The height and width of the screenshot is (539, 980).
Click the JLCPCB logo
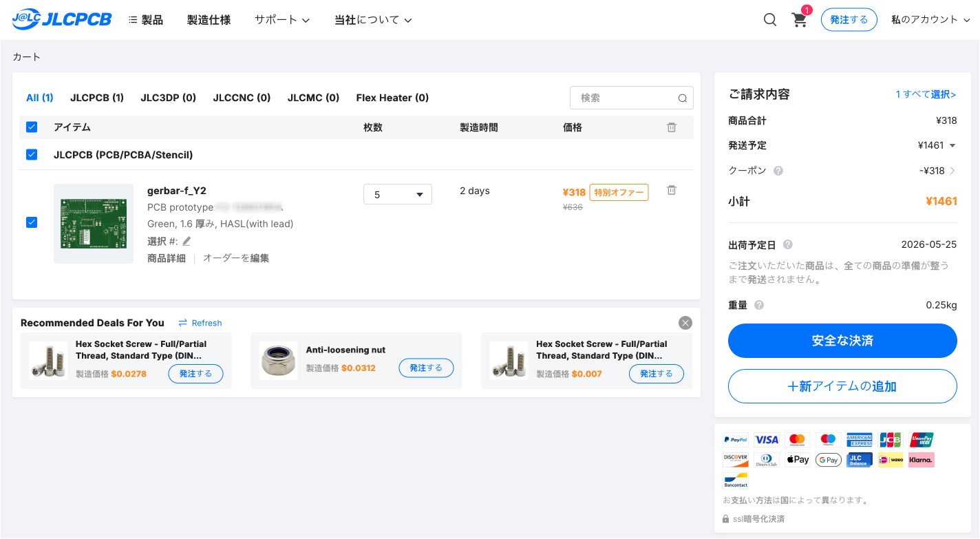[62, 20]
